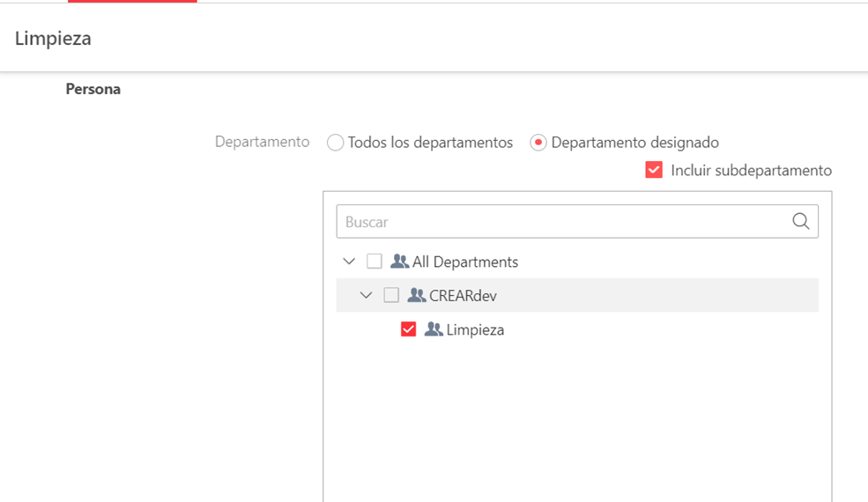
Task: Click the Incluir subdepartamento label text
Action: coord(751,170)
